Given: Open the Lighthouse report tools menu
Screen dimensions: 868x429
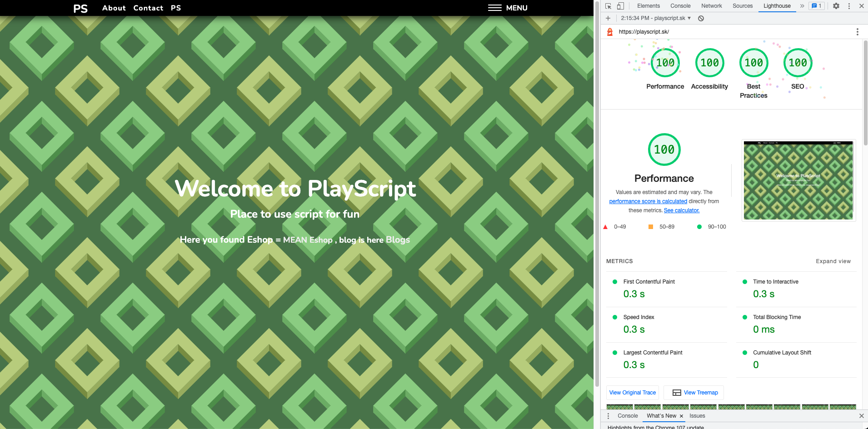Looking at the screenshot, I should [858, 32].
